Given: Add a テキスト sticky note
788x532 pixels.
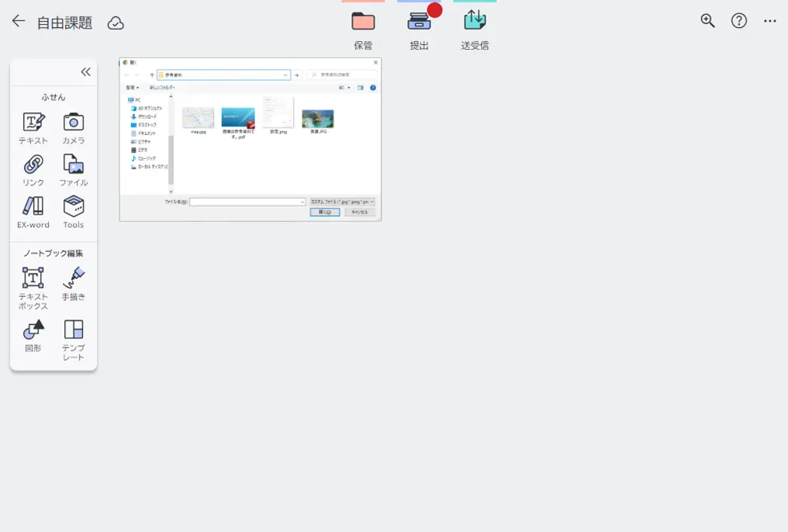Looking at the screenshot, I should [x=33, y=128].
